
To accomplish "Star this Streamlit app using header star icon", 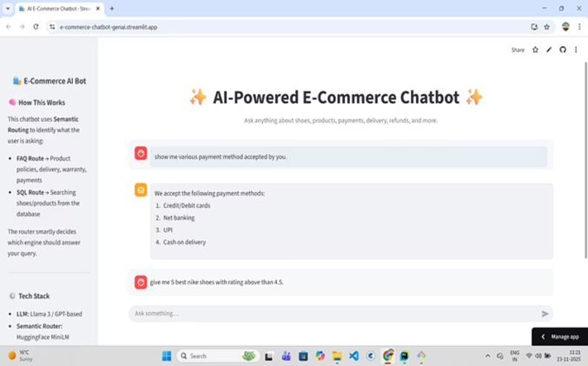I will [535, 50].
